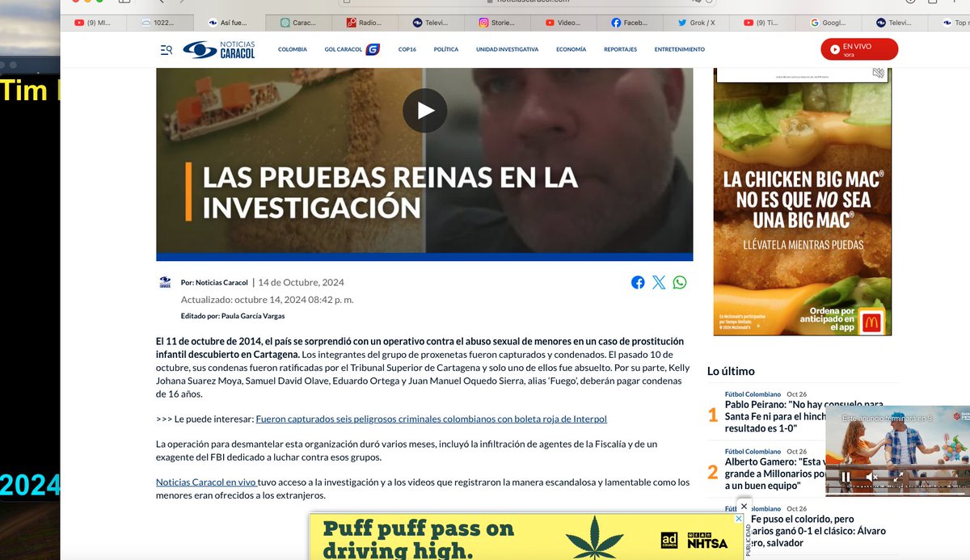Viewport: 970px width, 560px height.
Task: Go to the COP16 section
Action: pyautogui.click(x=407, y=49)
